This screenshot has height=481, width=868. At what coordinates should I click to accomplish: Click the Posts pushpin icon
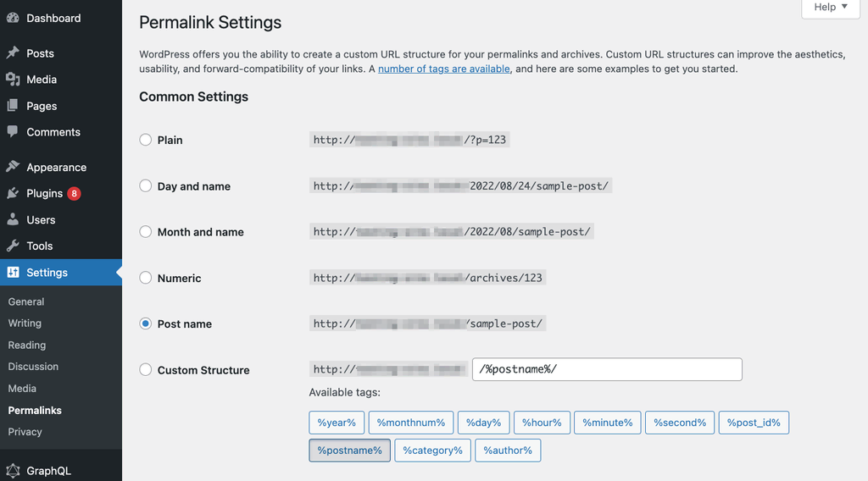pyautogui.click(x=13, y=53)
